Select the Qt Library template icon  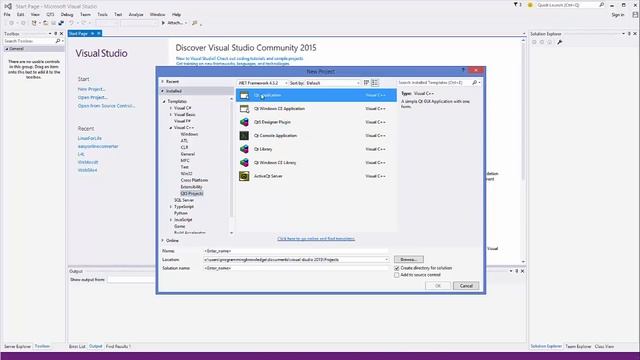(x=244, y=149)
